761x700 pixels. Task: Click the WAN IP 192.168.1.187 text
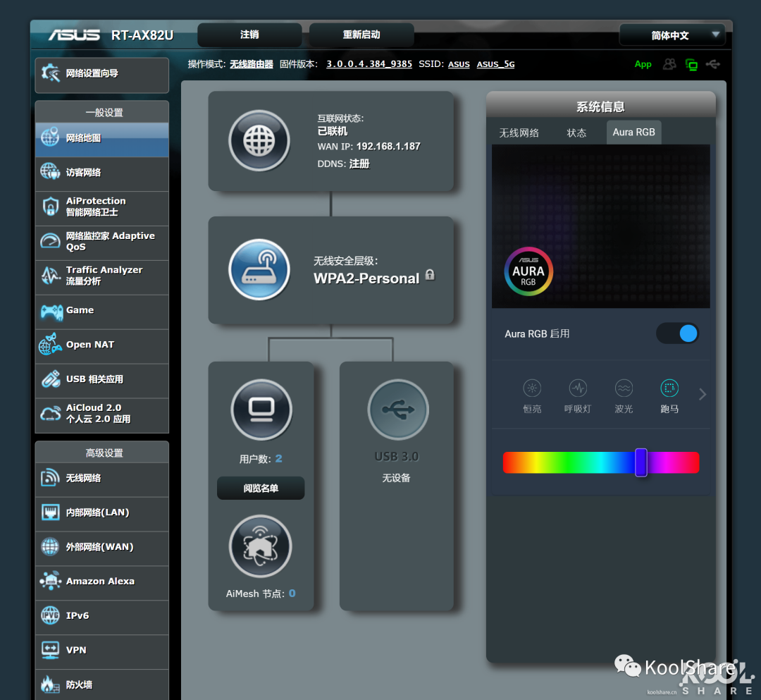tap(388, 147)
